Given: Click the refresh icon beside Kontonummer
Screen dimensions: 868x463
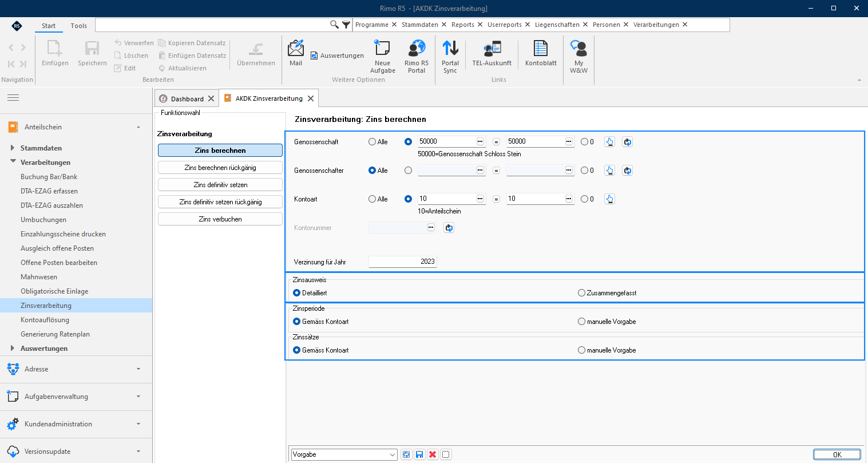Looking at the screenshot, I should coord(449,228).
